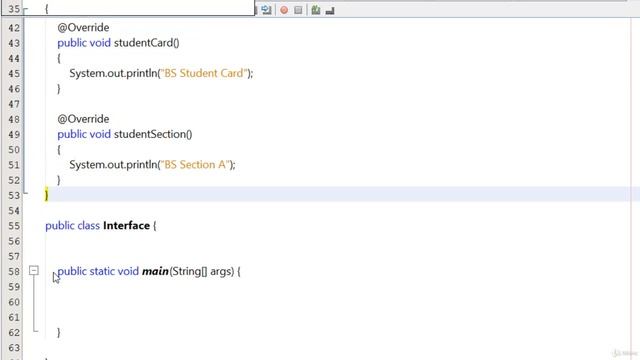Viewport: 640px width, 360px height.
Task: Click the studentSection() method name
Action: 153,134
